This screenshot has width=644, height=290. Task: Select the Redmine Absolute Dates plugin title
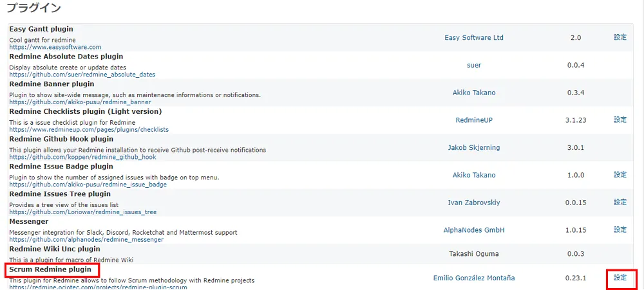click(66, 57)
